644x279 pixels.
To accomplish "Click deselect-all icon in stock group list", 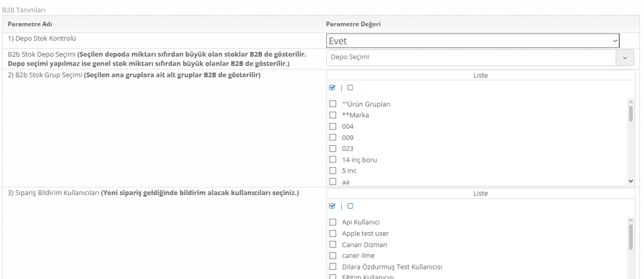I will pos(350,87).
